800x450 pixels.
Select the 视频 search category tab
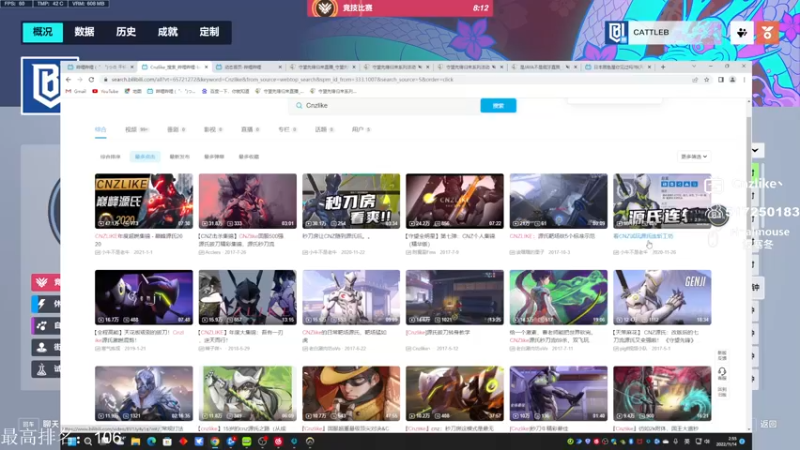pyautogui.click(x=136, y=130)
